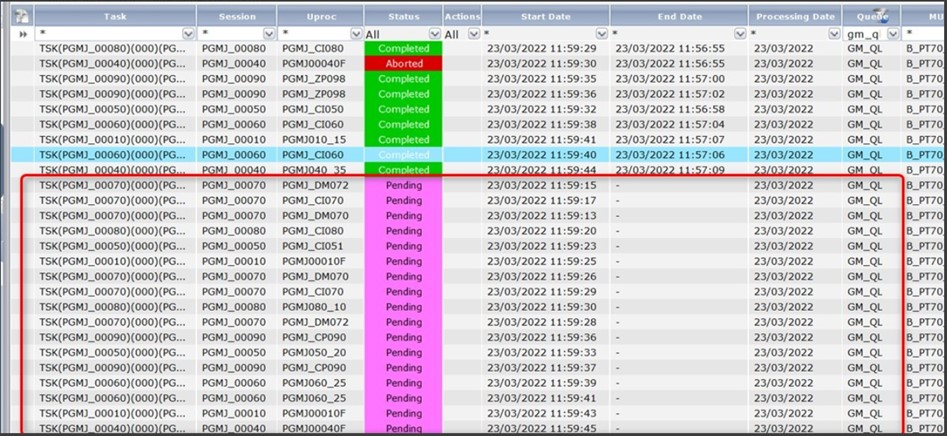Viewport: 947px width, 436px height.
Task: Click the Processing Date filter text field
Action: coord(789,34)
